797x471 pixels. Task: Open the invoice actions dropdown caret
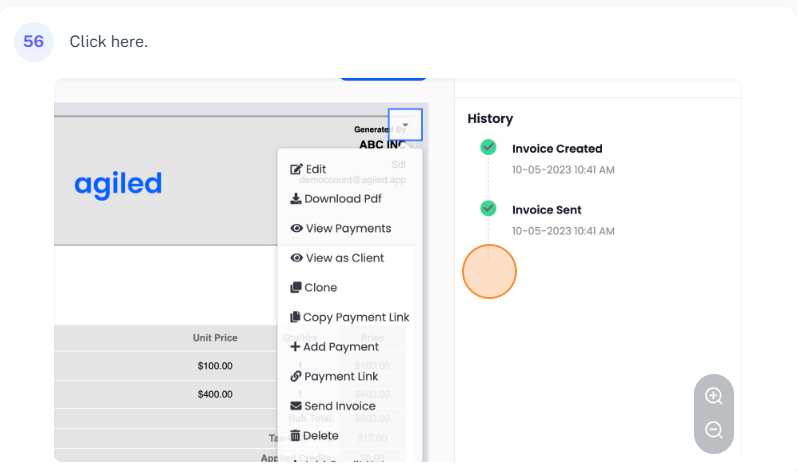coord(405,125)
